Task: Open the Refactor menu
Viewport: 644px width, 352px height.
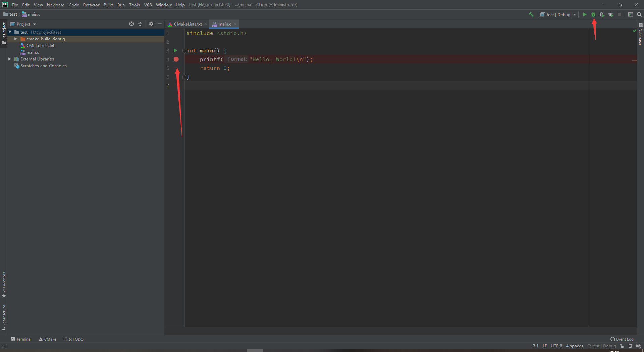Action: pos(91,5)
